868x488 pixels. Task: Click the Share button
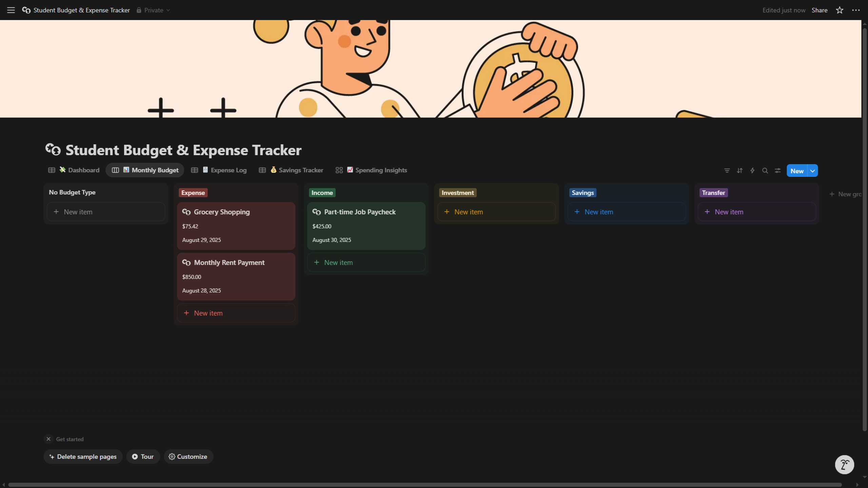tap(820, 10)
